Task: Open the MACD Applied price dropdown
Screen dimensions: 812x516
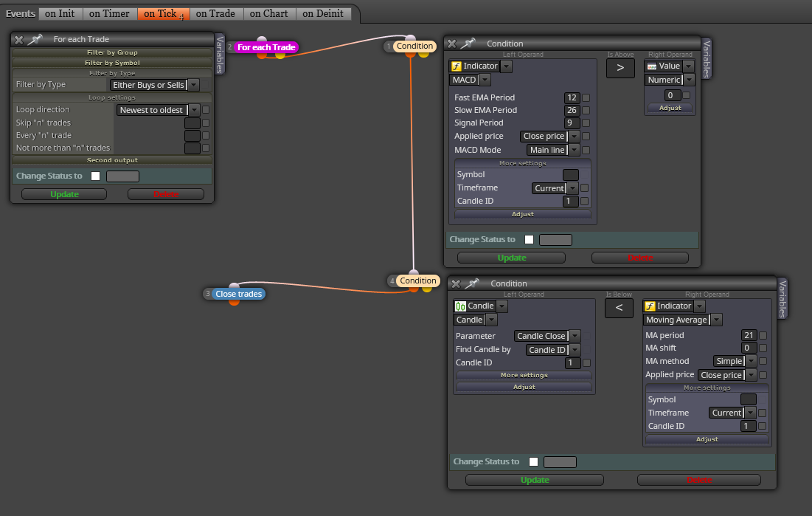Action: tap(549, 137)
